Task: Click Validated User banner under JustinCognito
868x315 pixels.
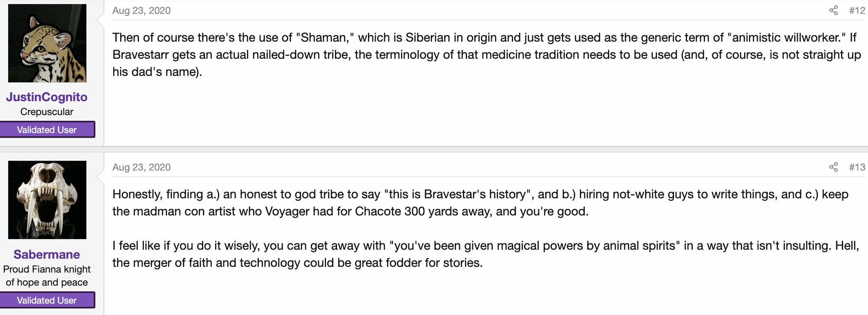Action: click(x=47, y=130)
